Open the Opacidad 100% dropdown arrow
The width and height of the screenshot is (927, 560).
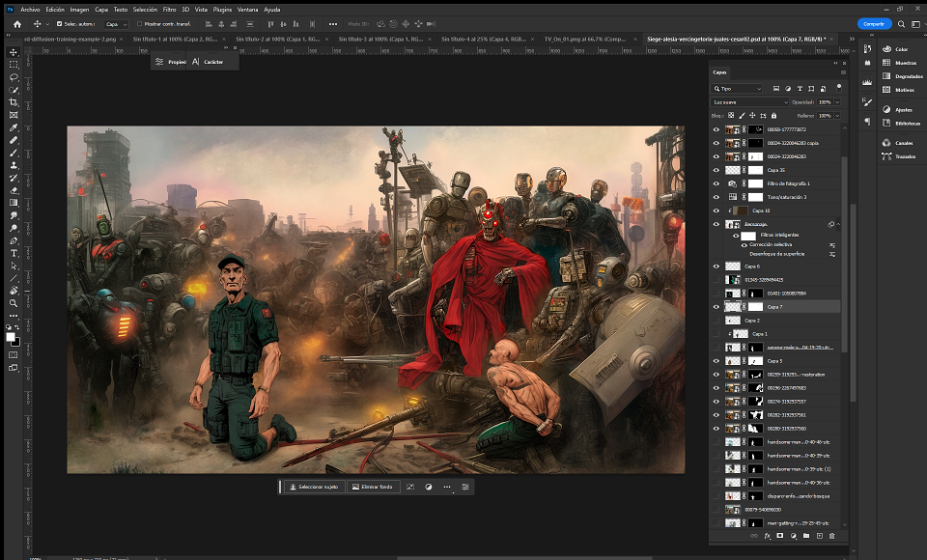point(837,102)
